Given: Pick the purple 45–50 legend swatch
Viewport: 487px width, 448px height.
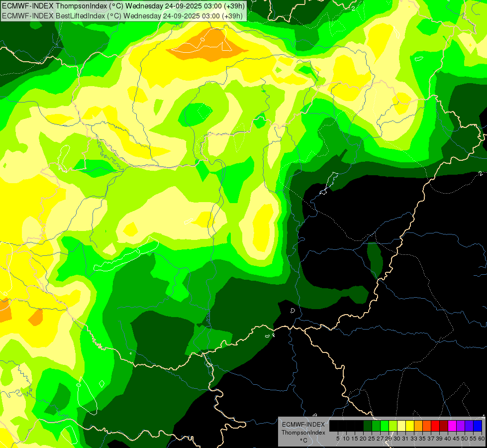Looking at the screenshot, I should [461, 426].
